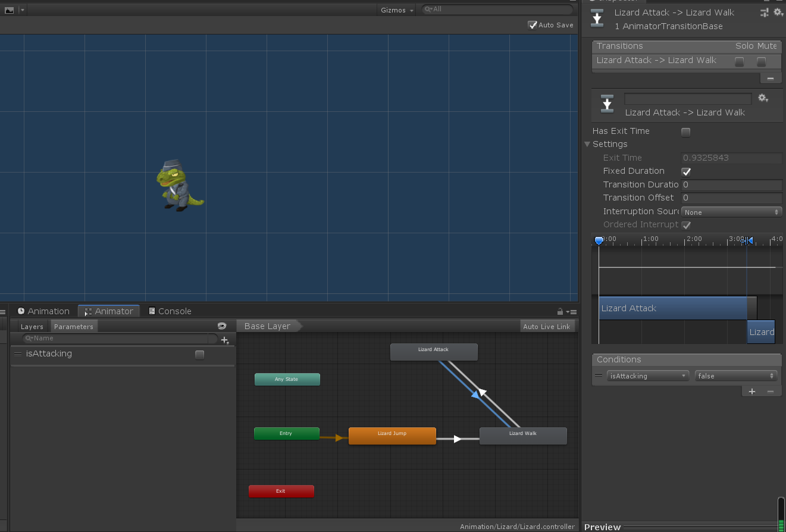This screenshot has height=532, width=786.
Task: Open the Gizmos dropdown menu
Action: pos(397,10)
